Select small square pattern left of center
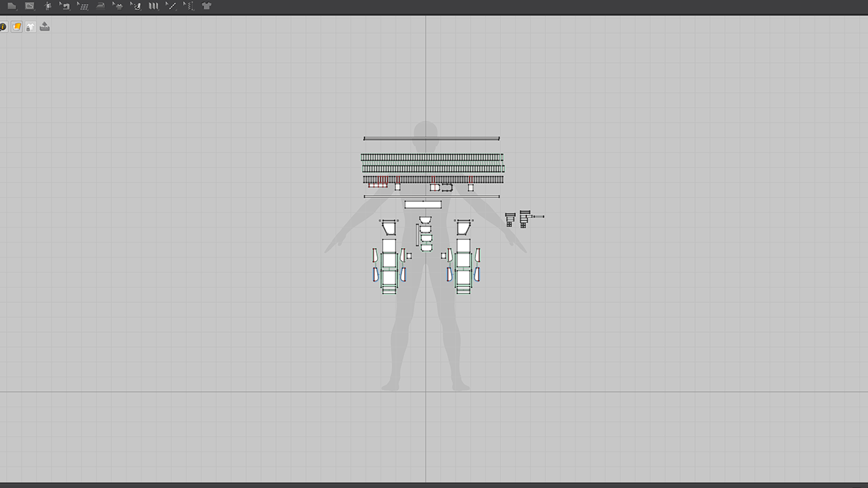 tap(409, 256)
